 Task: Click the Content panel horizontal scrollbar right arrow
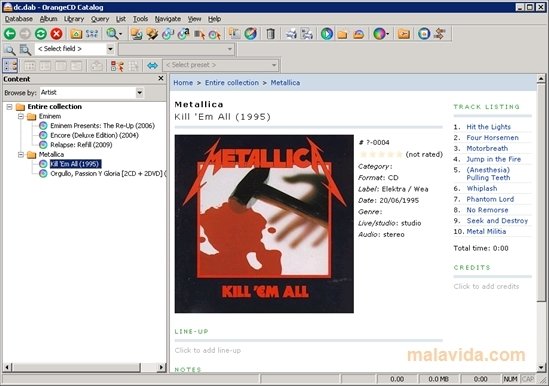[161, 367]
